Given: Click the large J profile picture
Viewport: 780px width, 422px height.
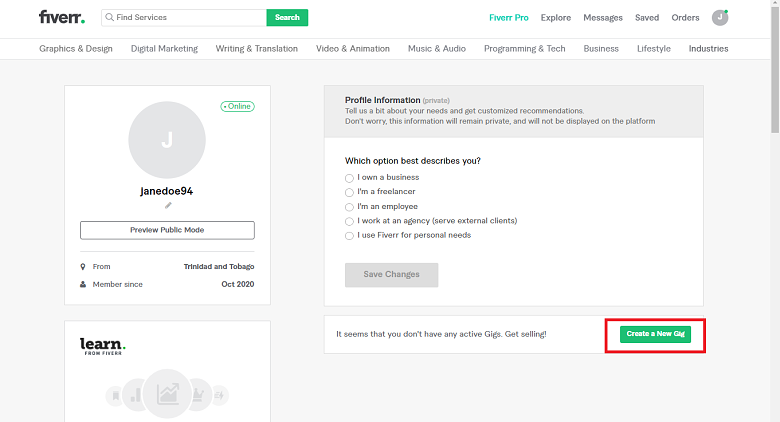Looking at the screenshot, I should (167, 140).
